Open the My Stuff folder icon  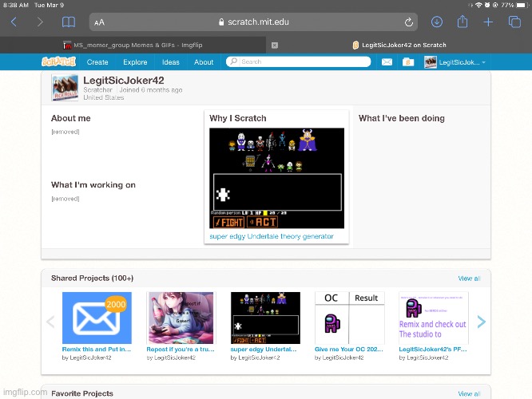point(407,62)
